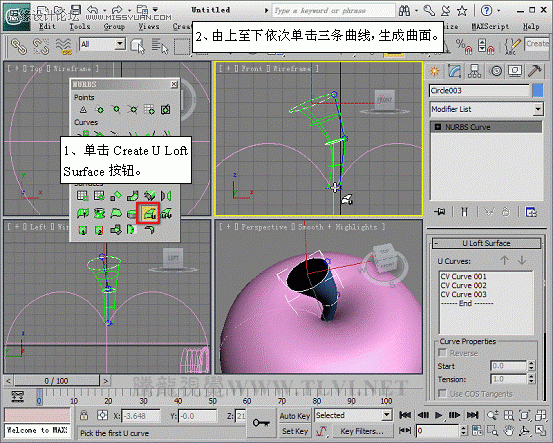Click the Play Animation button

[438, 415]
